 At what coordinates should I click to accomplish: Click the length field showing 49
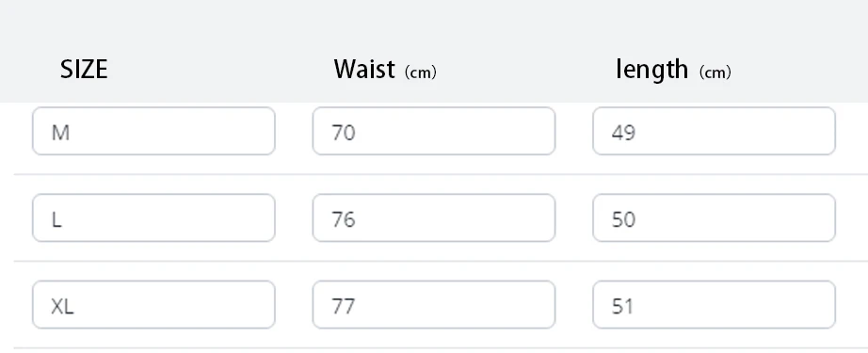[714, 131]
